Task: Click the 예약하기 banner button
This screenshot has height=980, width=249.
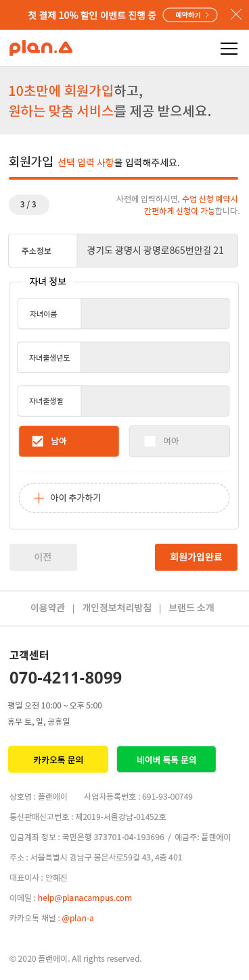Action: [190, 14]
